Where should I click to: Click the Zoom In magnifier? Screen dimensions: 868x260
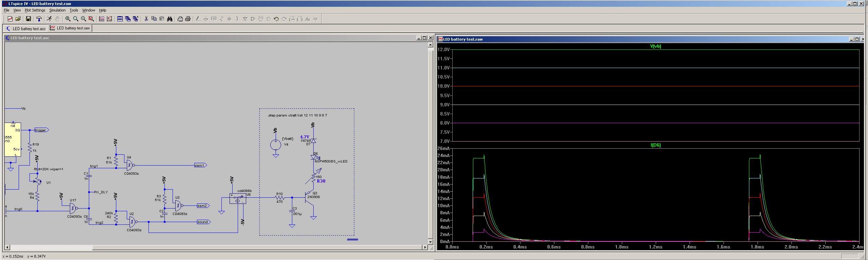(68, 19)
